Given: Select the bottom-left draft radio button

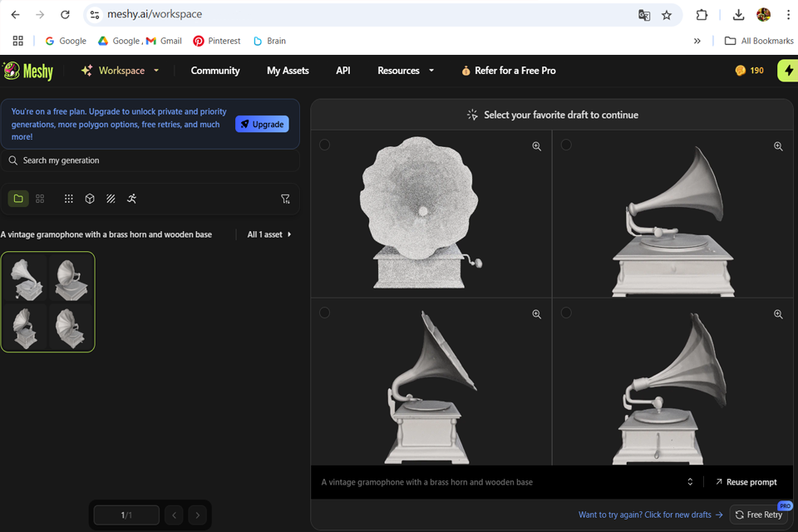Looking at the screenshot, I should pos(324,313).
